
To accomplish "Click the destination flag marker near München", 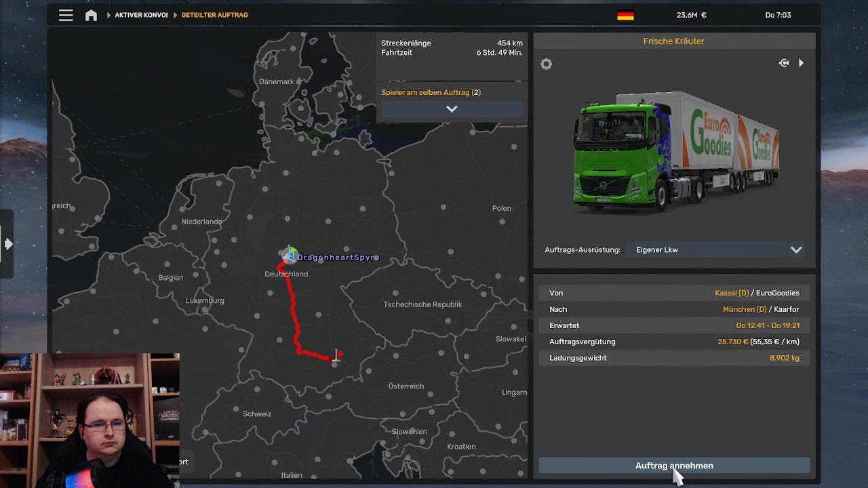I will coord(337,355).
